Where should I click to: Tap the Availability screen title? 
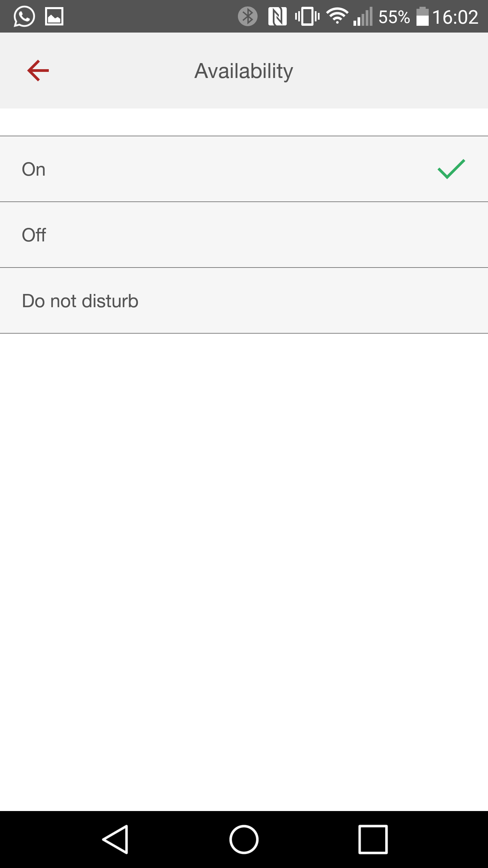tap(243, 71)
